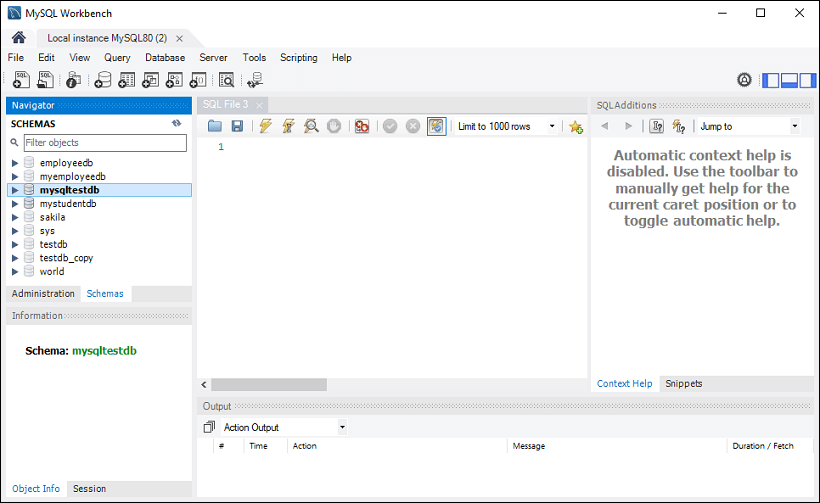Open the Database menu

coord(165,58)
